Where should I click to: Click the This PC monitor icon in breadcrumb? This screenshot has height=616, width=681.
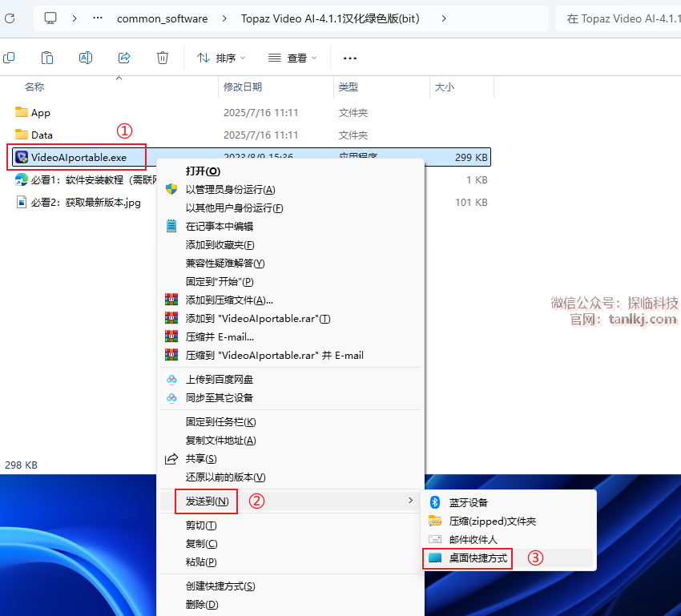coord(50,18)
